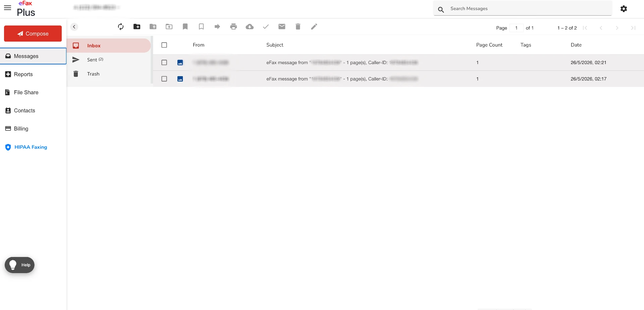Viewport: 644px width, 310px height.
Task: Go to the next page
Action: [617, 28]
